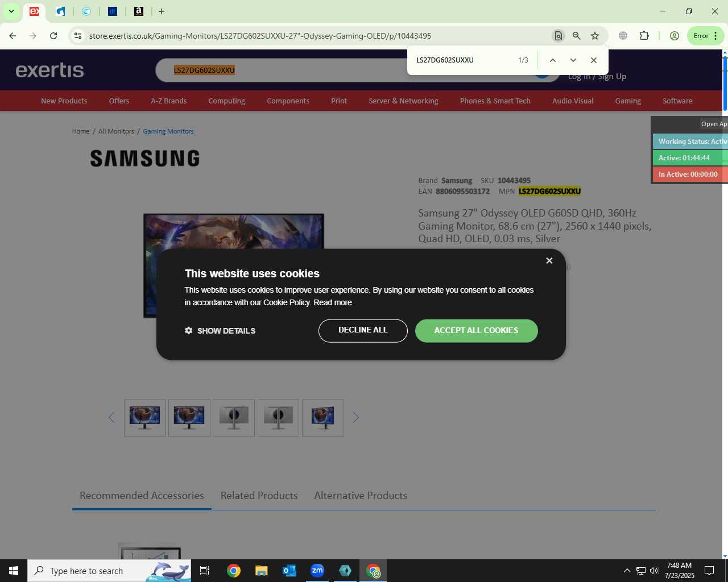Select the fifth monitor thumbnail

pos(323,418)
